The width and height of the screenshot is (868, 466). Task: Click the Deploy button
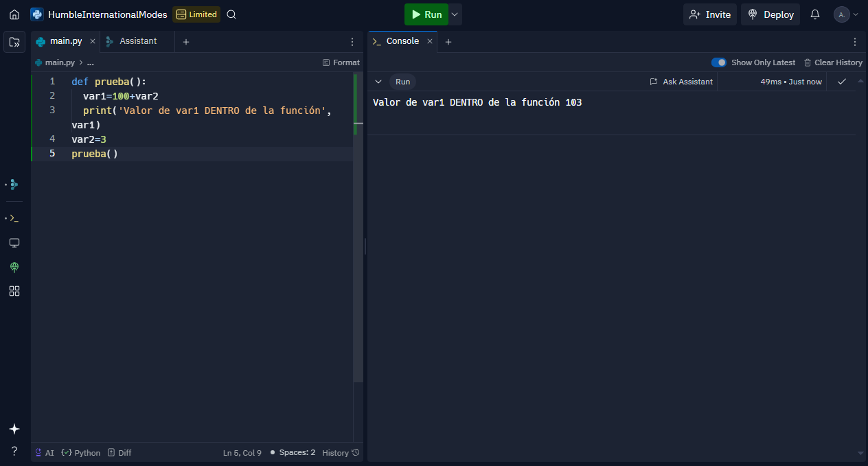pos(770,14)
